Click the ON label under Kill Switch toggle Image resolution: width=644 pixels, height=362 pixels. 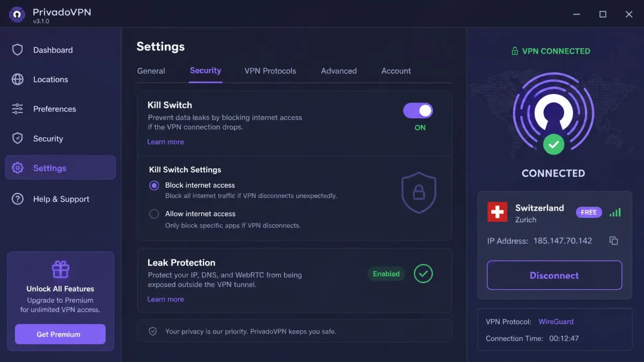(420, 128)
